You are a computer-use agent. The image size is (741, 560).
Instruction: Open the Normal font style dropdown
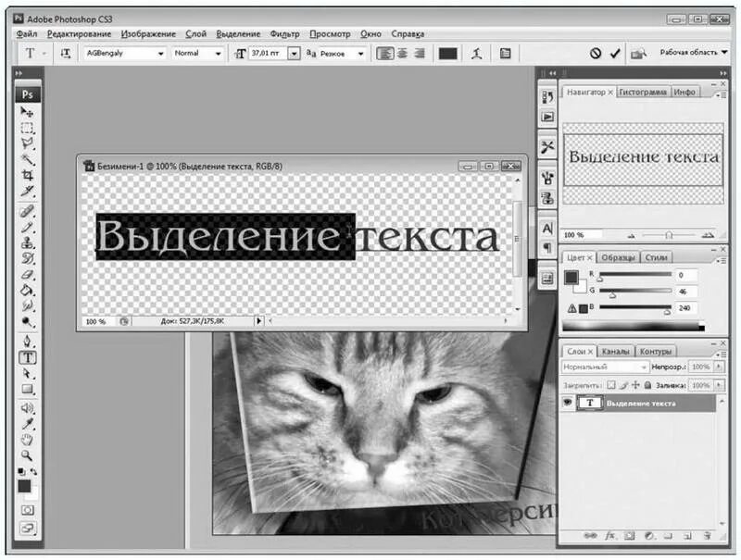point(218,54)
